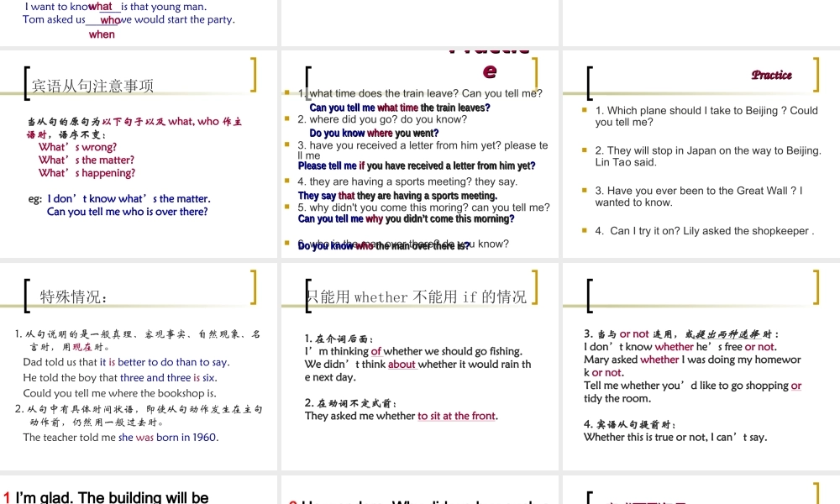Click the red word 'when' under Tom asked us

pos(102,34)
